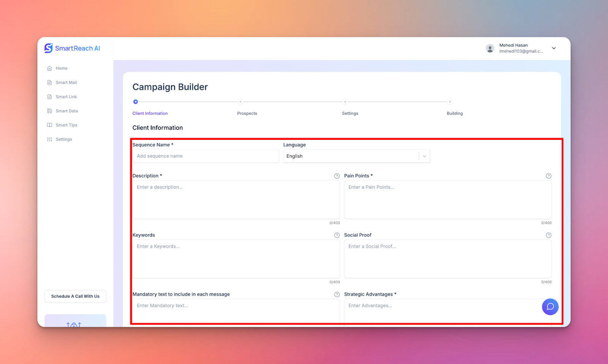Viewport: 608px width, 364px height.
Task: Click the Mehedi Hasan account name
Action: click(x=513, y=45)
